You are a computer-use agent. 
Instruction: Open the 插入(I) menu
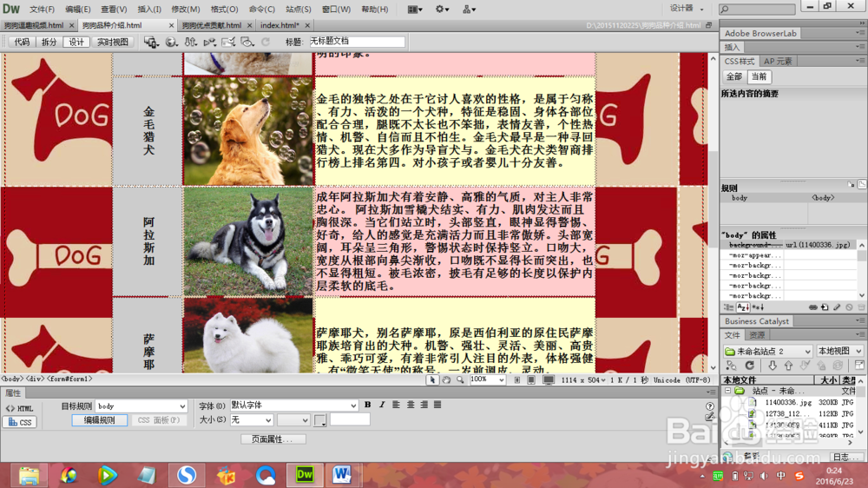coord(149,10)
